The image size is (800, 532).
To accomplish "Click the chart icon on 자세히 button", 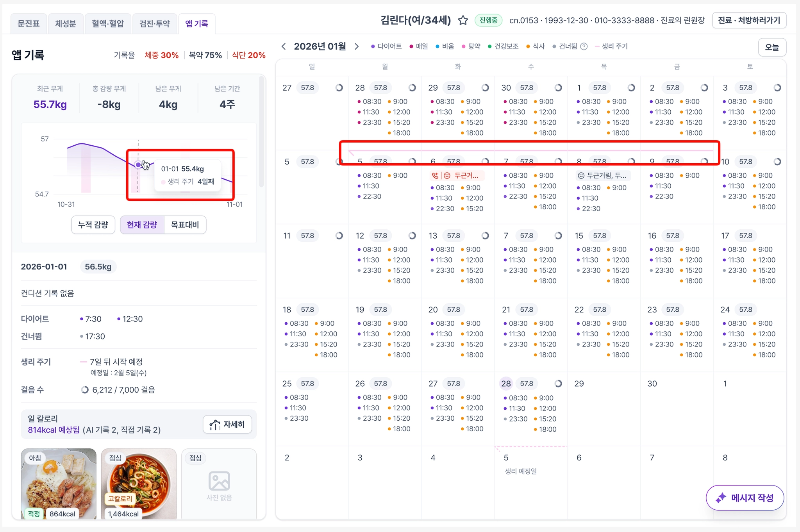I will 215,425.
